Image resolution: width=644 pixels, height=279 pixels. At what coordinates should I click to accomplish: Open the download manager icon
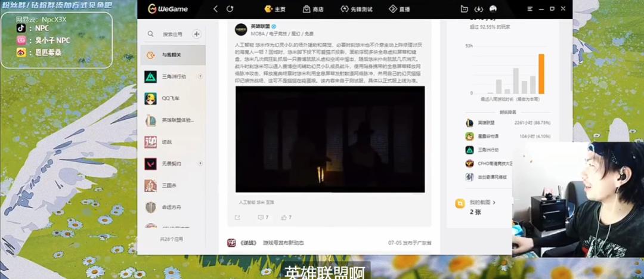click(x=478, y=8)
